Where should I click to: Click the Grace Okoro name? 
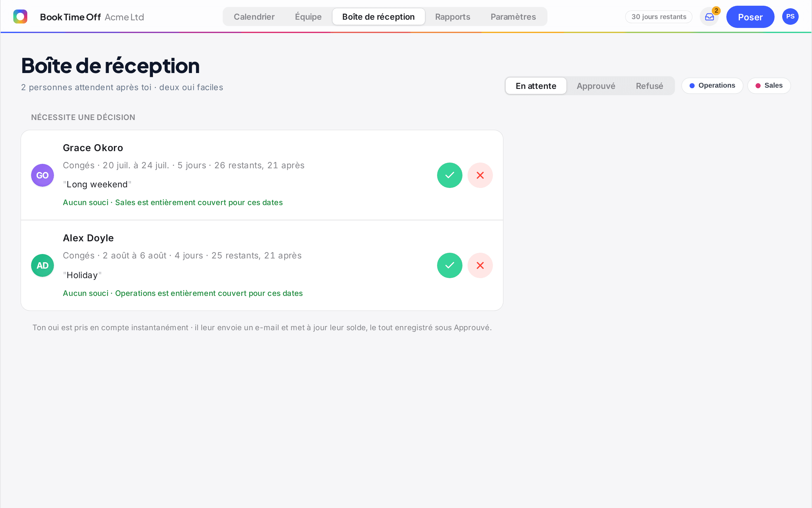coord(93,148)
